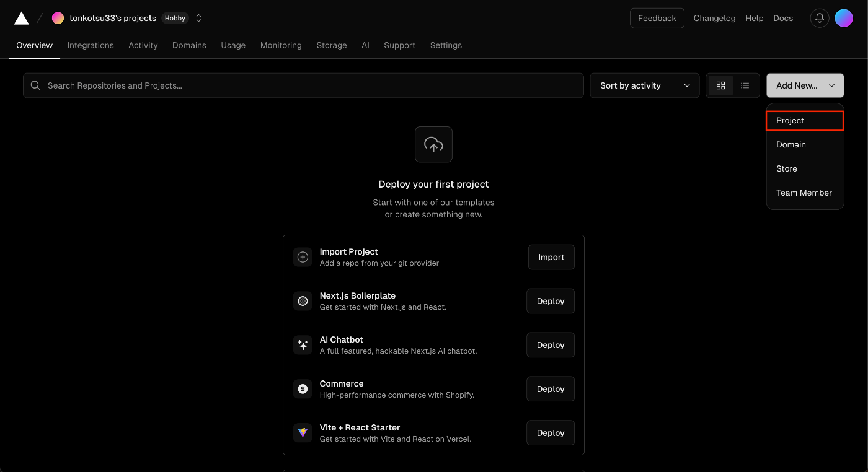Open the Support tab
This screenshot has height=472, width=868.
point(399,45)
